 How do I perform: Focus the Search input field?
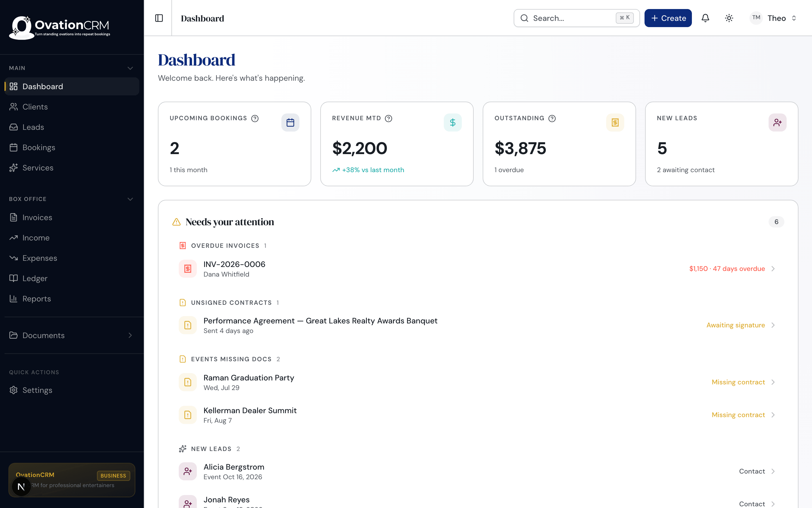577,18
